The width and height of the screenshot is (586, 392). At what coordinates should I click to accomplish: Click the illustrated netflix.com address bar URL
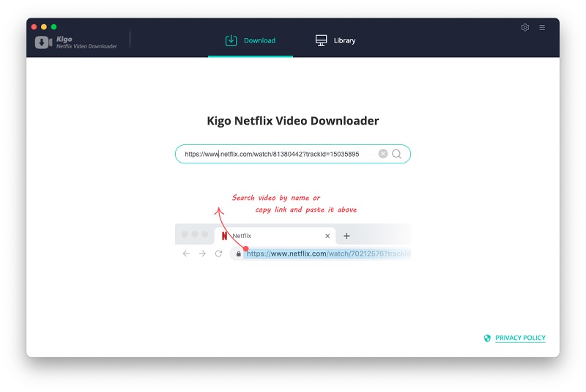[328, 254]
